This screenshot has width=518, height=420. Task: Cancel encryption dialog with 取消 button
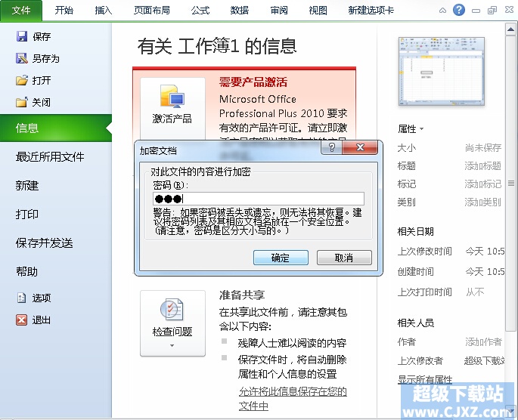pyautogui.click(x=344, y=258)
